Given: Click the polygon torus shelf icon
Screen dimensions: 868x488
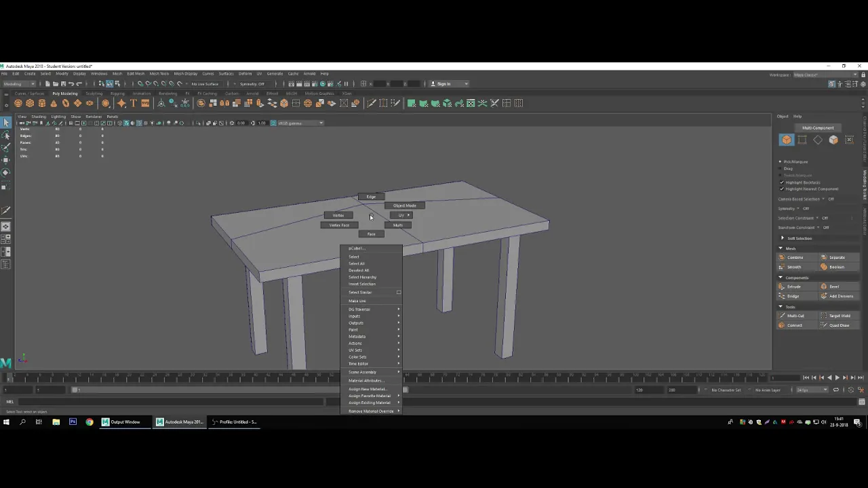Looking at the screenshot, I should pos(66,103).
